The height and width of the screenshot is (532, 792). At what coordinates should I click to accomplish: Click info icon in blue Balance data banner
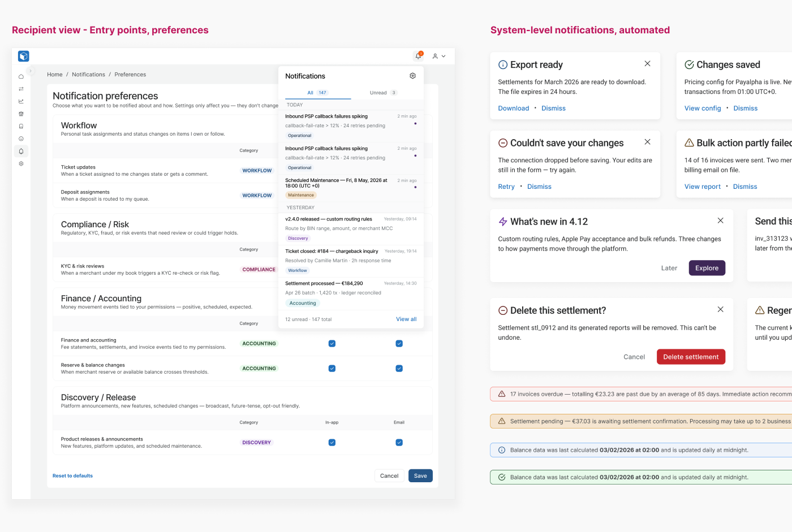pos(501,450)
